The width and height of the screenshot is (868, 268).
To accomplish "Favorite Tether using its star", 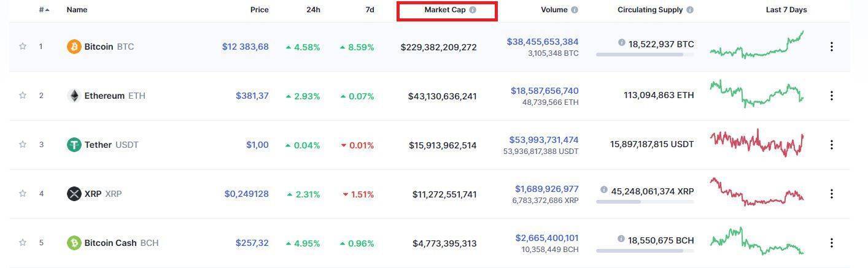I will [x=23, y=144].
